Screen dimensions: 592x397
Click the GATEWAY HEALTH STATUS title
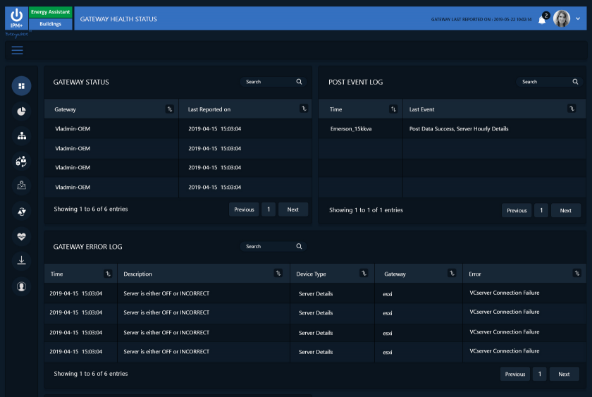[119, 19]
